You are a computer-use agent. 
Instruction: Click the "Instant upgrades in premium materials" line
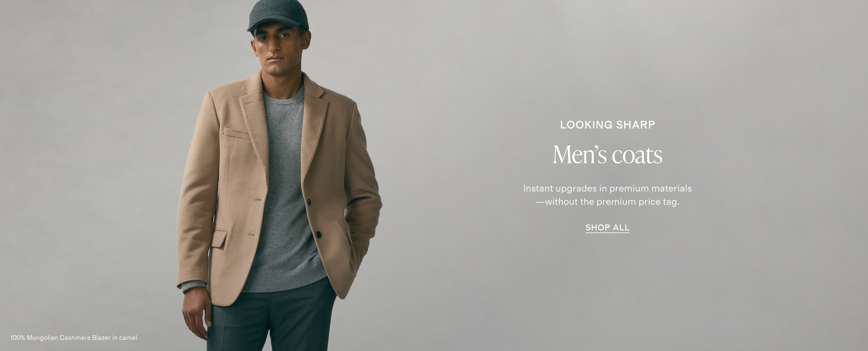click(607, 188)
